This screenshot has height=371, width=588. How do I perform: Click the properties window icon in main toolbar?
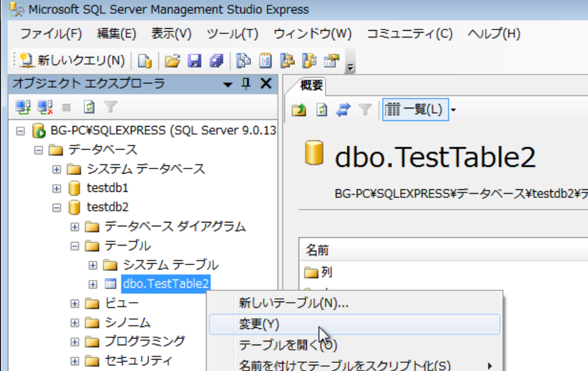click(331, 61)
